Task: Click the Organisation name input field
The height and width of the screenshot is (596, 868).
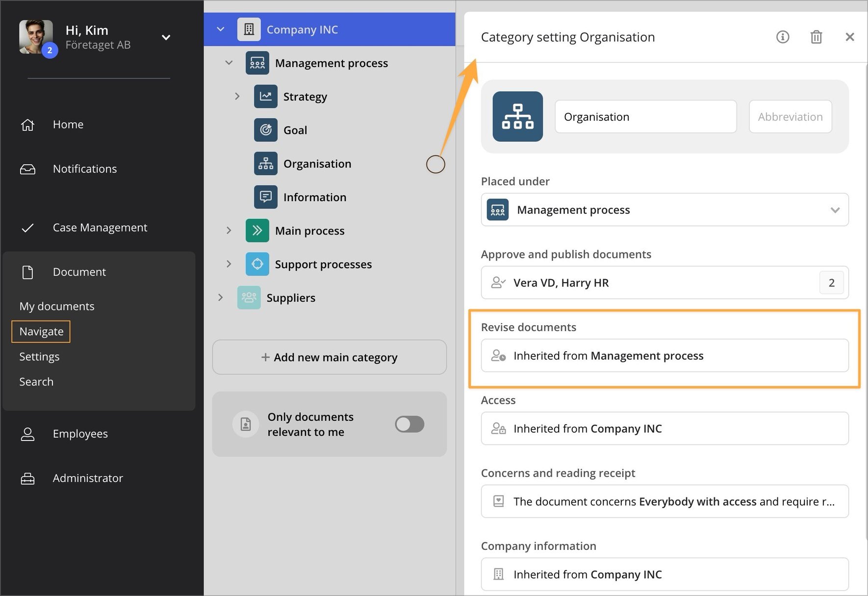Action: [646, 117]
